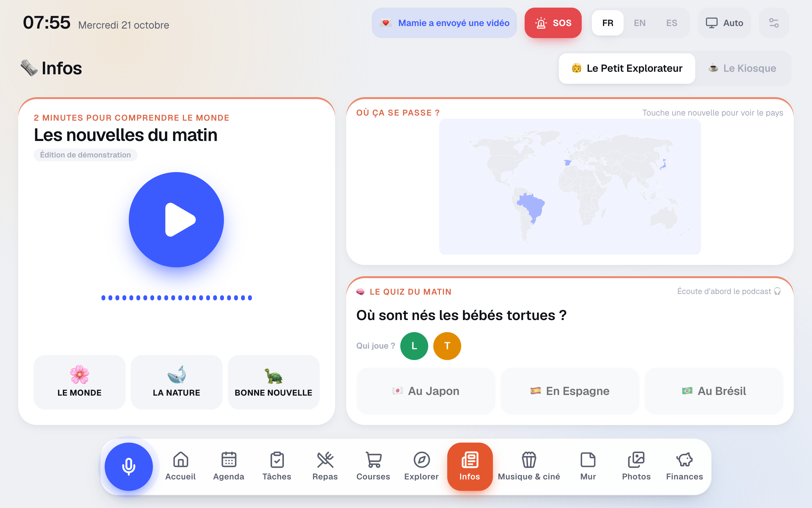Open the Repas meals section
The height and width of the screenshot is (508, 812).
pos(325,466)
